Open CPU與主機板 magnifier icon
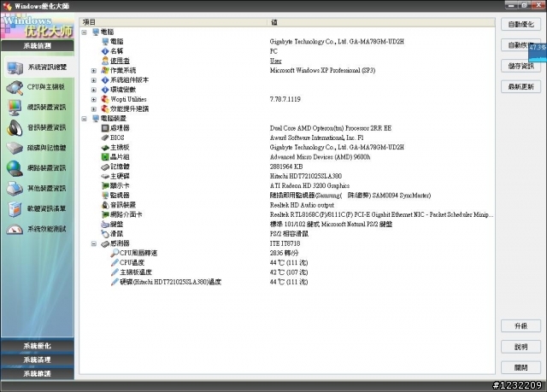 [x=15, y=87]
